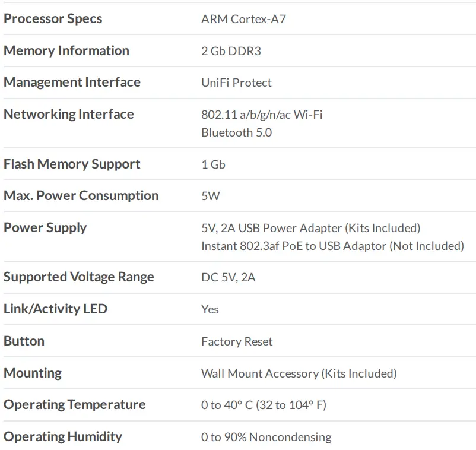Click the Link/Activity LED label

(55, 309)
